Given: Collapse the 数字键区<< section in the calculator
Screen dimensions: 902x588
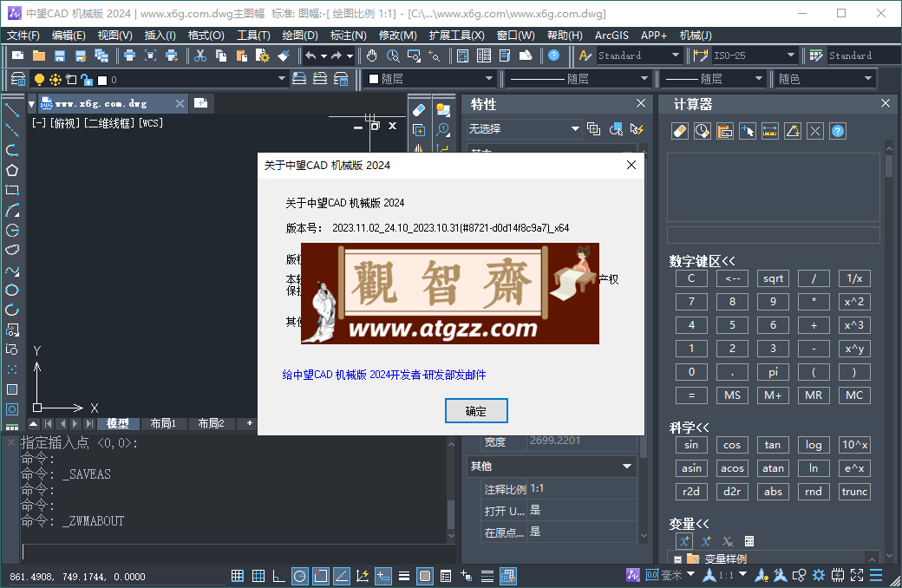Looking at the screenshot, I should click(x=702, y=261).
